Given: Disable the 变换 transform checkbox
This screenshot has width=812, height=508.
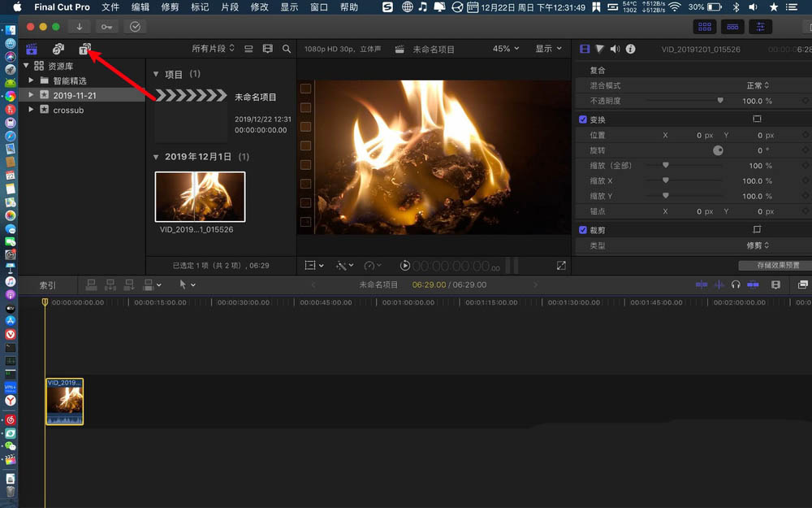Looking at the screenshot, I should pos(582,119).
